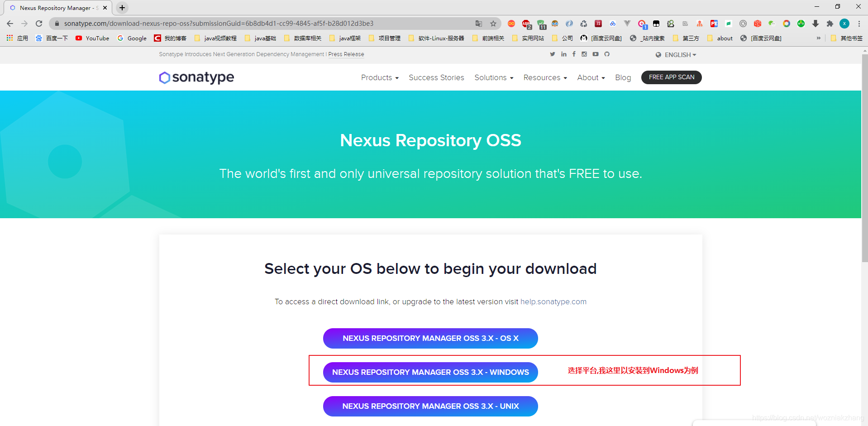Image resolution: width=868 pixels, height=426 pixels.
Task: Open Success Stories page
Action: 436,78
